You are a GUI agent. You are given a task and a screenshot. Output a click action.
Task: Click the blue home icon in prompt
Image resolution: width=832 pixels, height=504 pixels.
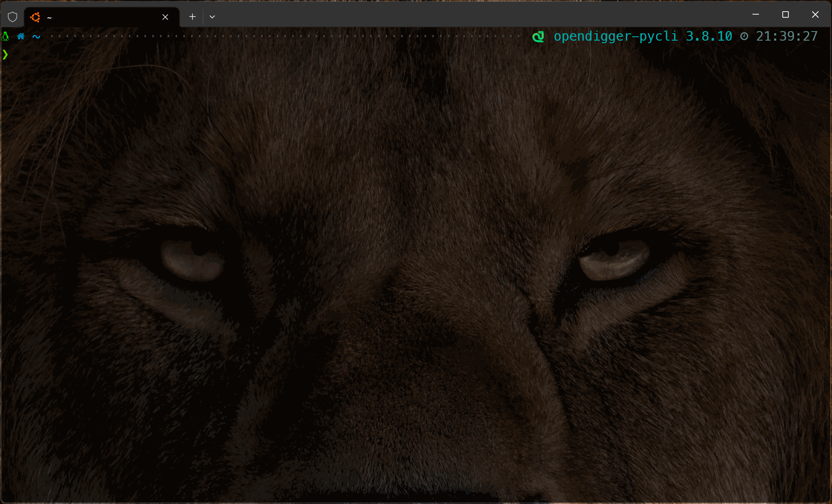20,36
